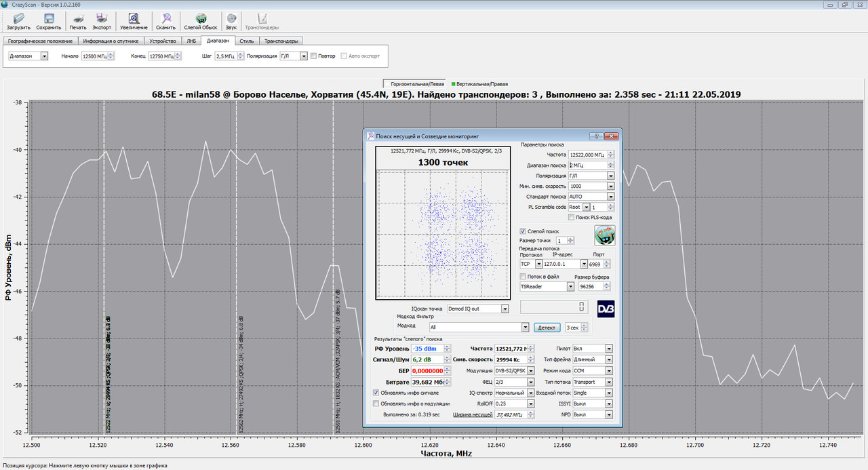Switch to the Устройство tab
The width and height of the screenshot is (868, 470).
(163, 41)
